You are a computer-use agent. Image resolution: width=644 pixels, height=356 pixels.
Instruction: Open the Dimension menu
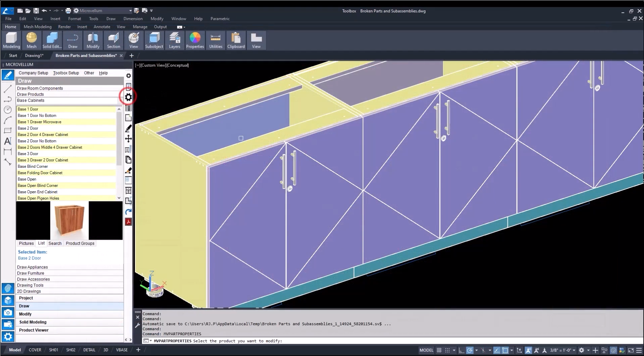point(133,19)
